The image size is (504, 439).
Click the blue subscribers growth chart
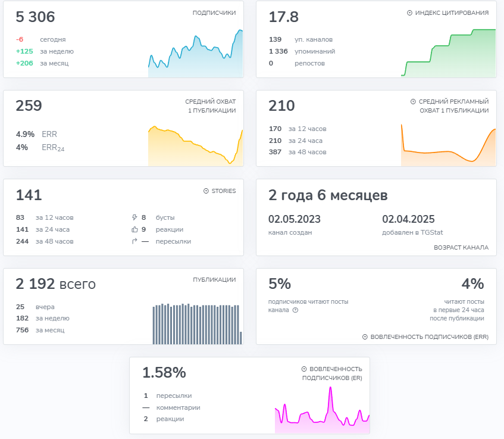[x=195, y=57]
